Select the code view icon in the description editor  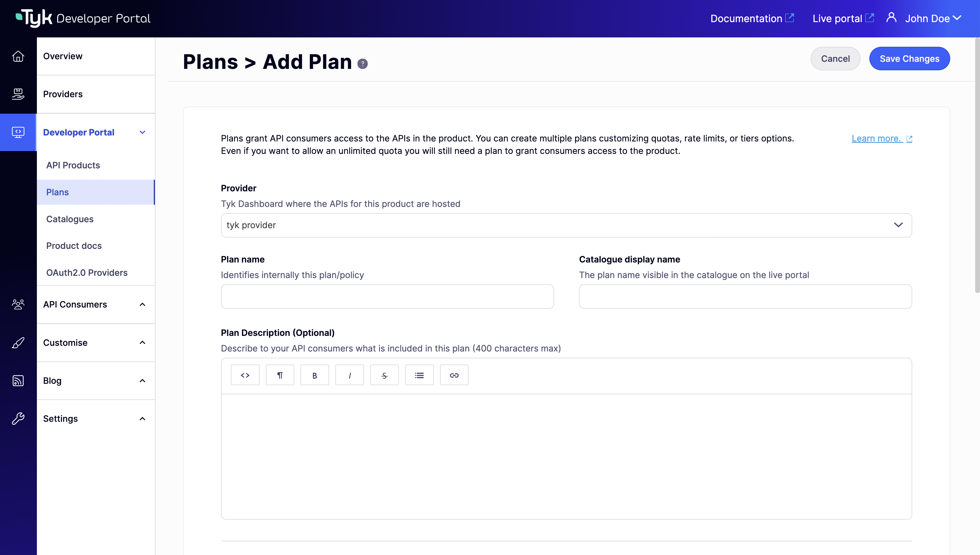(x=245, y=375)
